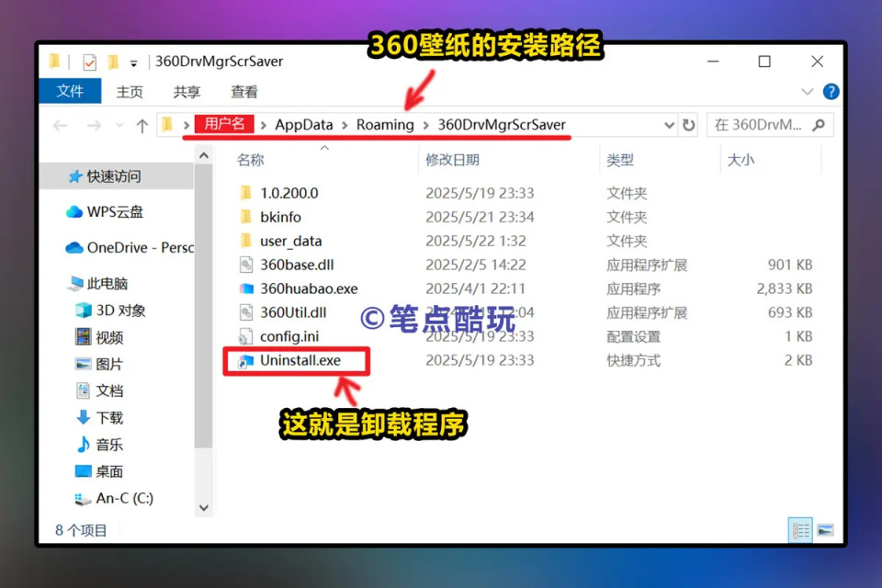Image resolution: width=882 pixels, height=588 pixels.
Task: Click navigation pane scroll down arrow
Action: (x=204, y=507)
